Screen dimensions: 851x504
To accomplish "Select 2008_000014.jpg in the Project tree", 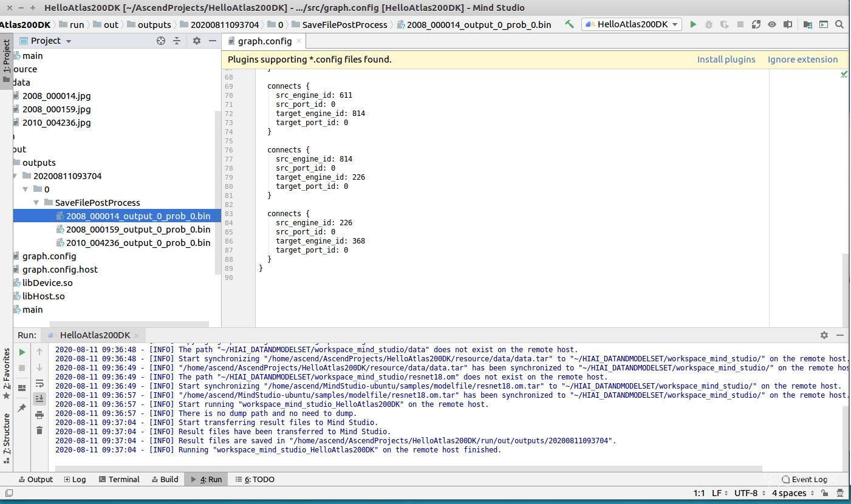I will (56, 96).
